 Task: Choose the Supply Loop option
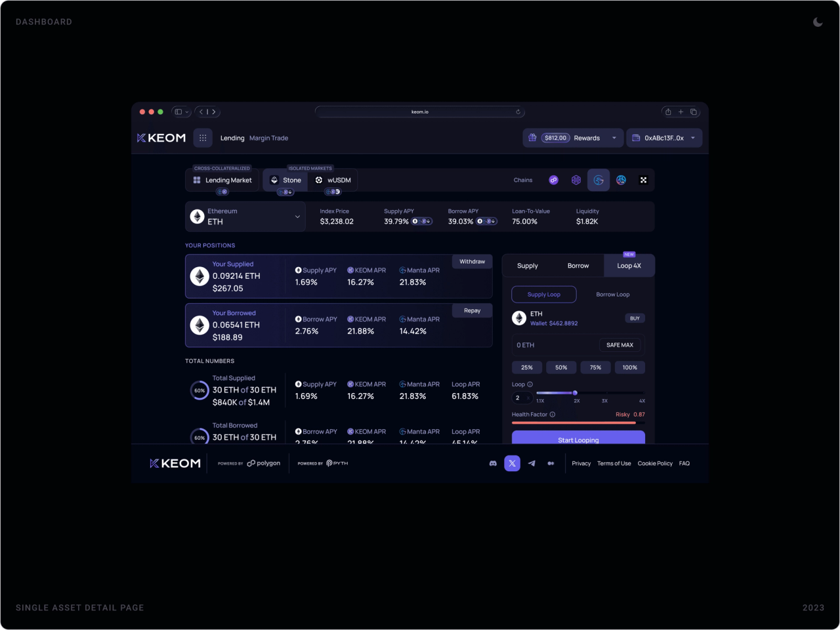[544, 295]
